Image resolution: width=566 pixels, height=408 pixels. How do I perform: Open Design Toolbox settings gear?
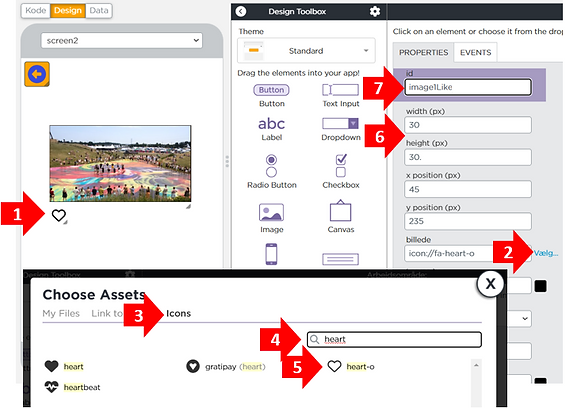[375, 12]
